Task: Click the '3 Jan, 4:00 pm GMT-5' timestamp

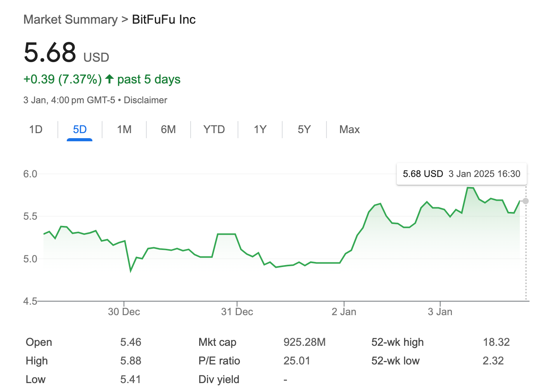Action: tap(69, 100)
